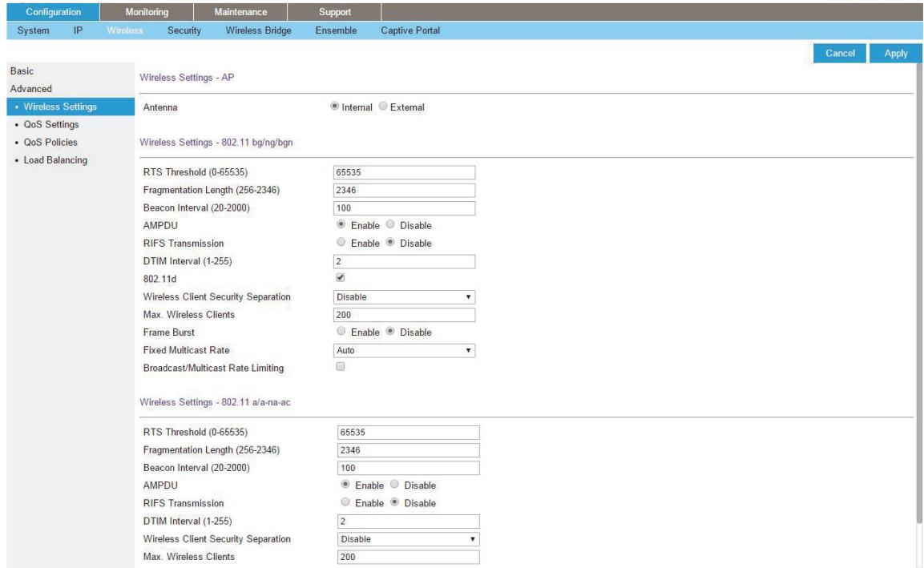Select the External antenna radio button
The image size is (924, 568).
pyautogui.click(x=383, y=107)
